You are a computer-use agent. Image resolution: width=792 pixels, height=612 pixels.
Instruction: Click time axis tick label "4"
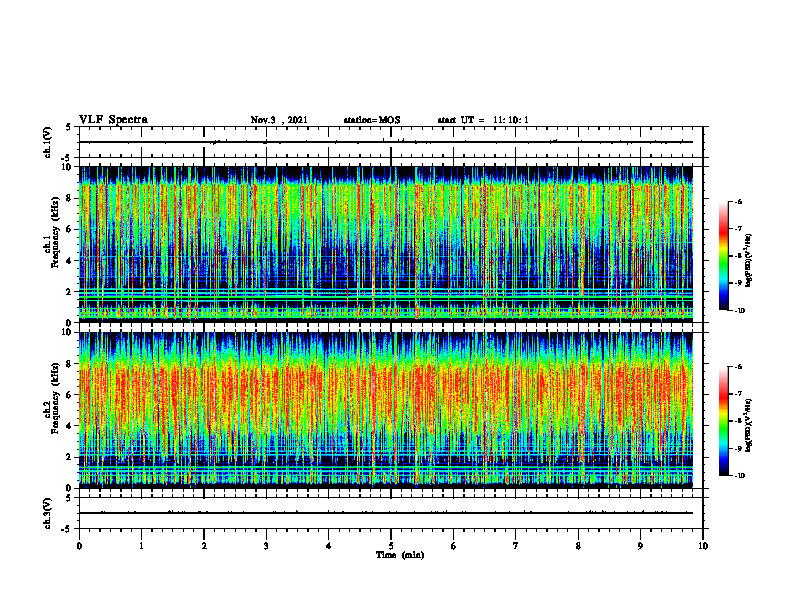coord(329,546)
